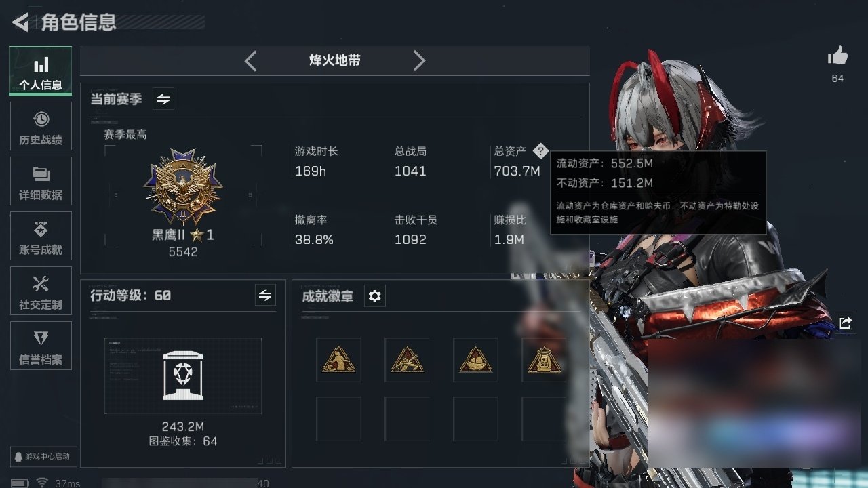Switch mode with right chevron arrow
The width and height of the screenshot is (868, 488).
click(420, 61)
